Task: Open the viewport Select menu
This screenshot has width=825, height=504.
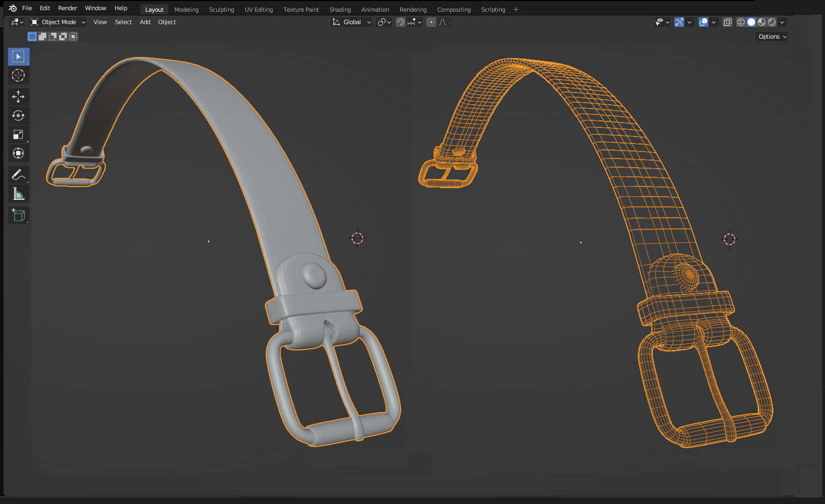Action: (x=123, y=22)
